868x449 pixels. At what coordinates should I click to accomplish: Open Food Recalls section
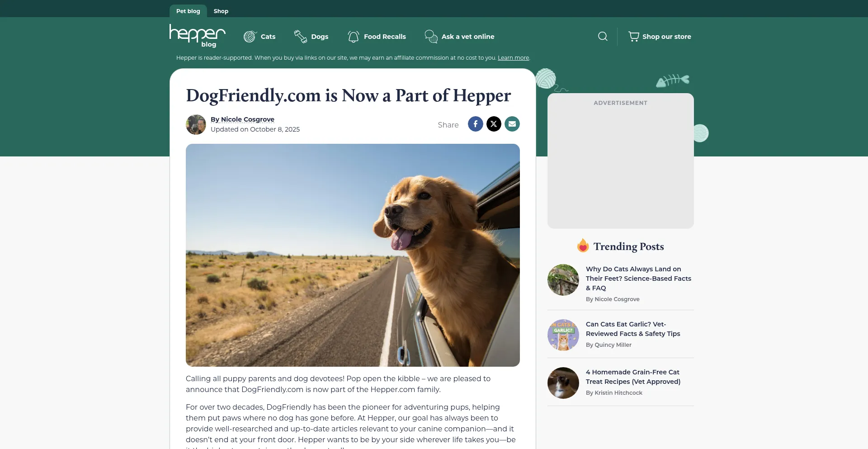tap(385, 37)
